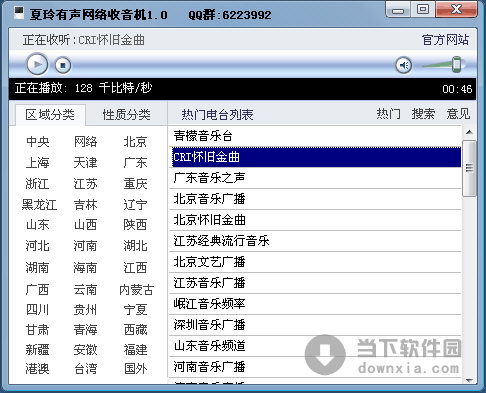Tune to 江苏经典流行音乐
Image resolution: width=486 pixels, height=393 pixels.
[x=315, y=241]
